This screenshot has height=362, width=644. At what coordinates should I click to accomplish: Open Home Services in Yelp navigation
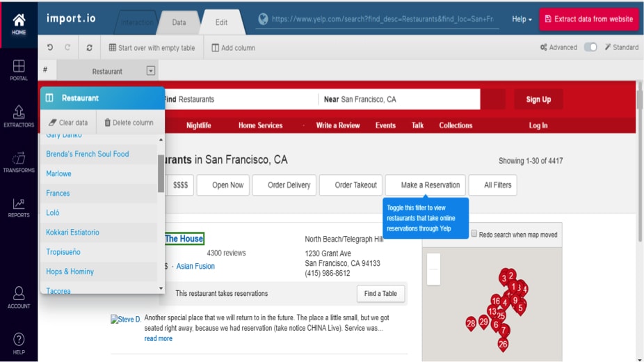(260, 125)
